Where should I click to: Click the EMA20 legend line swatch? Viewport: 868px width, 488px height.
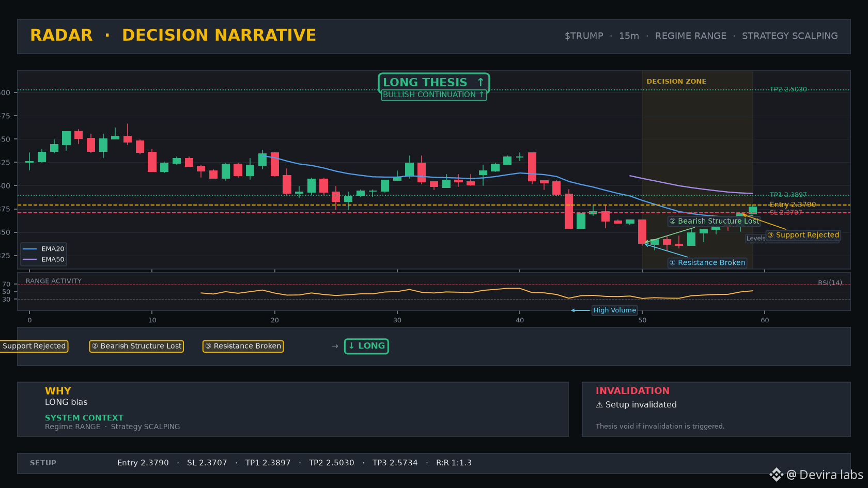30,249
